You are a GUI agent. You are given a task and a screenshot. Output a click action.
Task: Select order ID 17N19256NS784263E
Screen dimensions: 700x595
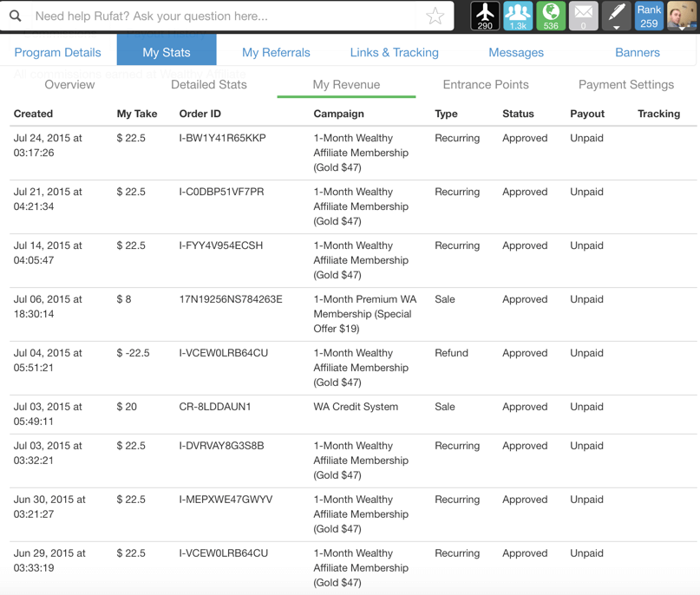(x=231, y=299)
